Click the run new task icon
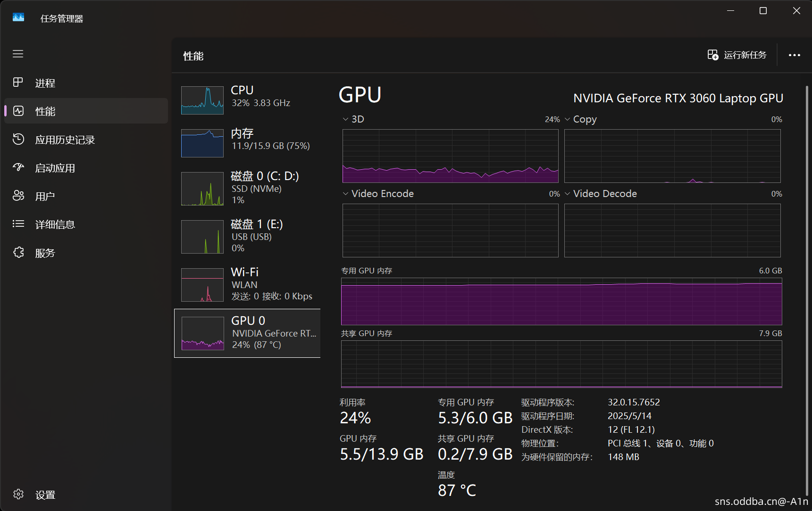 pyautogui.click(x=712, y=55)
